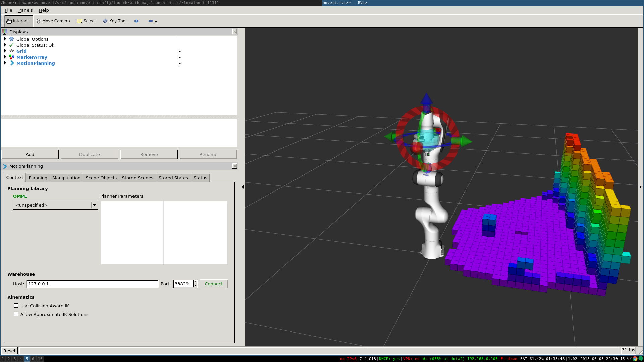This screenshot has width=644, height=362.
Task: Close the MotionPlanning panel
Action: coord(235,166)
